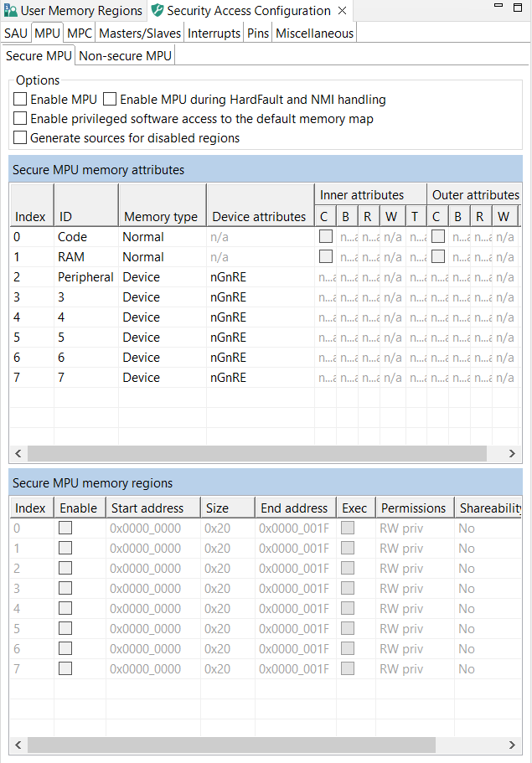Click End address 0x0000_001F of region 3
The width and height of the screenshot is (532, 763).
point(296,588)
